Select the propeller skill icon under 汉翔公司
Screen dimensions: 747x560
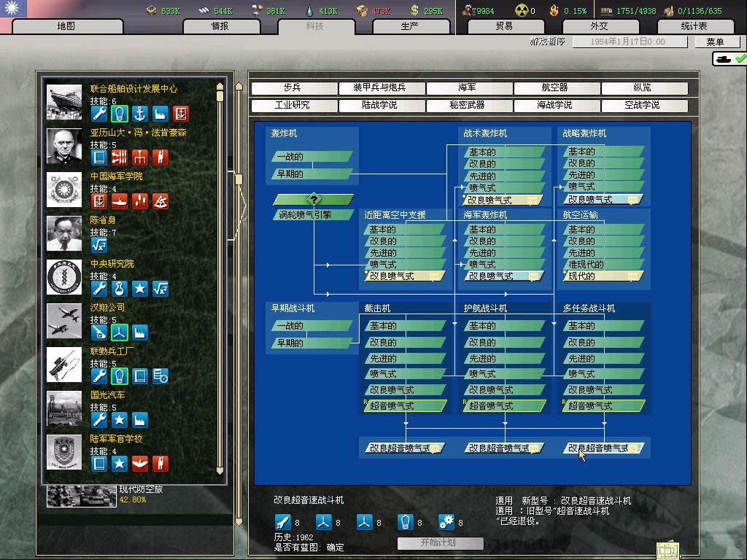120,332
